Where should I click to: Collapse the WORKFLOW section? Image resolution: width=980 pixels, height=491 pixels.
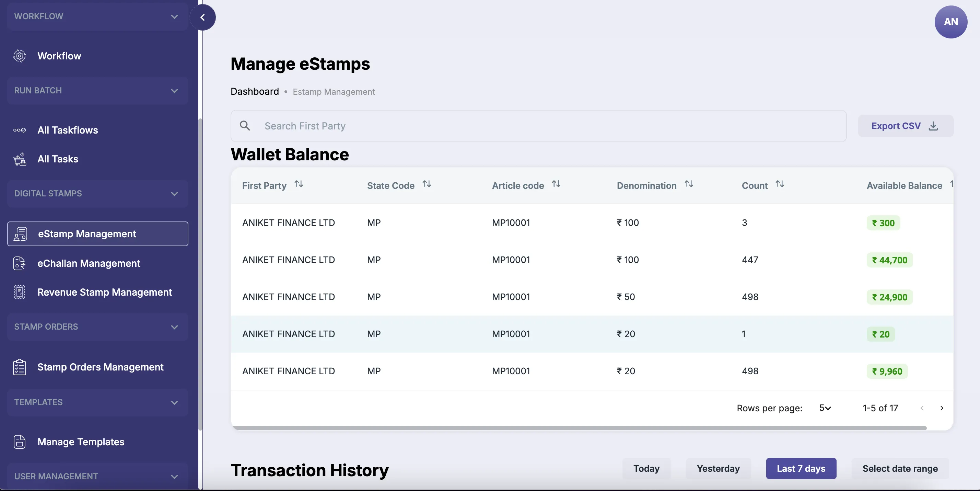point(97,16)
